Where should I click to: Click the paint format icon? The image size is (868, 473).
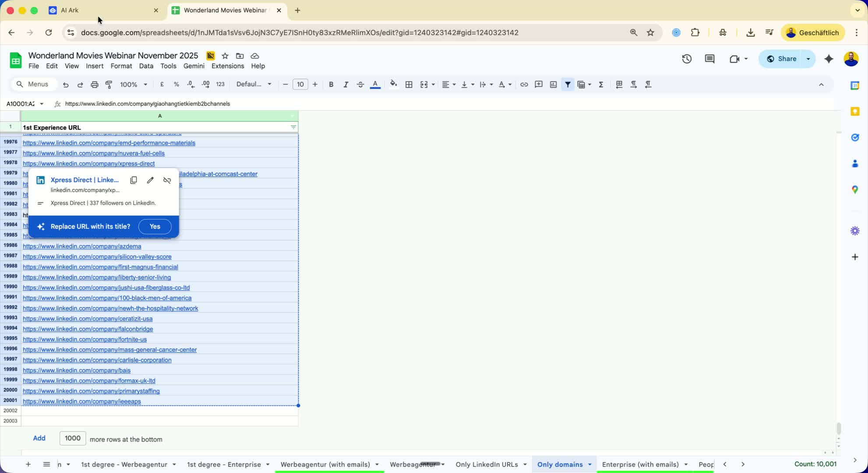click(109, 85)
